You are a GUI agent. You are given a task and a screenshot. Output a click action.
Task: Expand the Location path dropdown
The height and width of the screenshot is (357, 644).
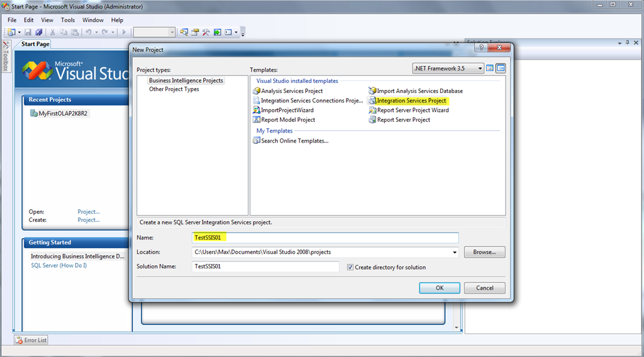click(454, 253)
